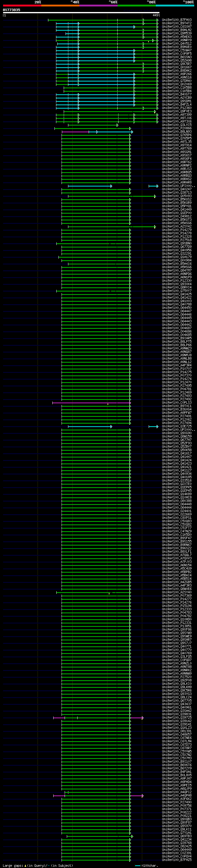
Task: Select the UniRef100_Q40247 label
Action: point(177,189)
